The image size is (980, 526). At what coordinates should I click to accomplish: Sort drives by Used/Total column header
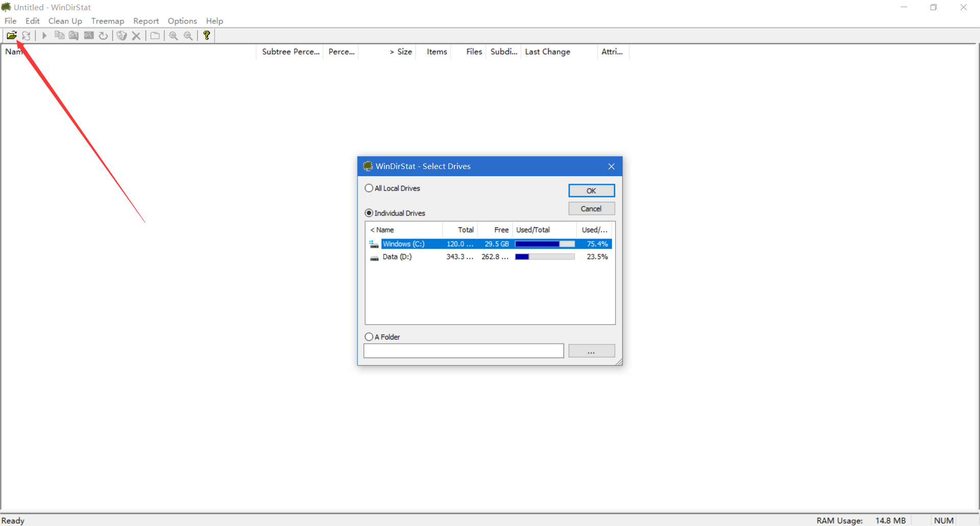click(545, 230)
